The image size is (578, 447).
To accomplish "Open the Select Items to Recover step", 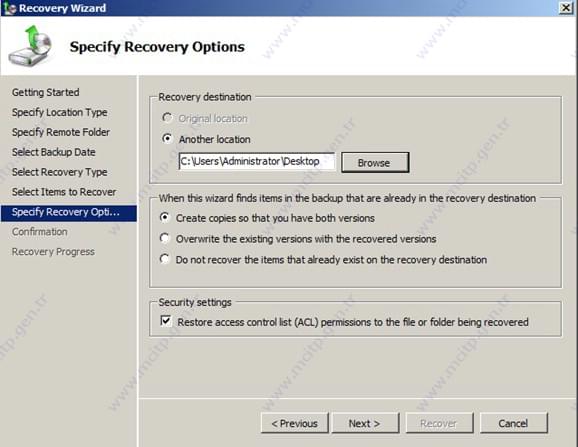I will 64,192.
